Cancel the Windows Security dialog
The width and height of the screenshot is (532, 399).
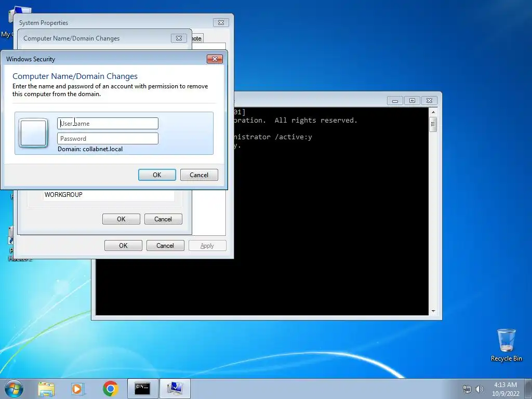coord(199,175)
